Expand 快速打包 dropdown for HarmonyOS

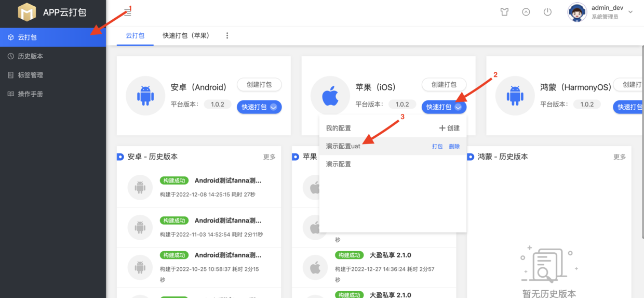tap(628, 107)
